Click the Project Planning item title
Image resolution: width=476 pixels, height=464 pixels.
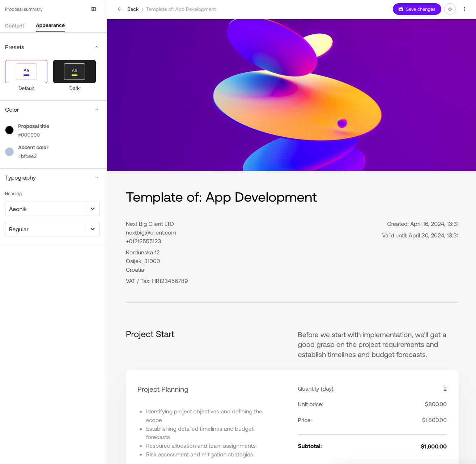point(163,390)
